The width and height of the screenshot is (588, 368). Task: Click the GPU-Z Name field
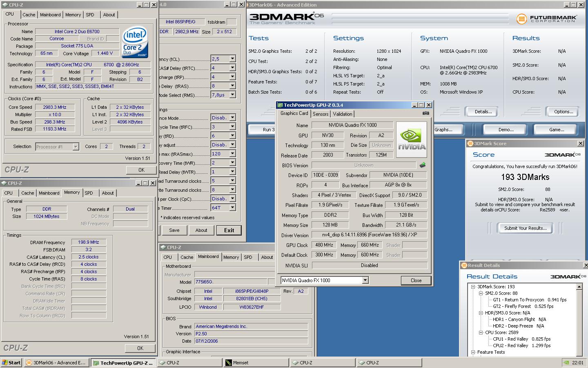click(x=352, y=125)
